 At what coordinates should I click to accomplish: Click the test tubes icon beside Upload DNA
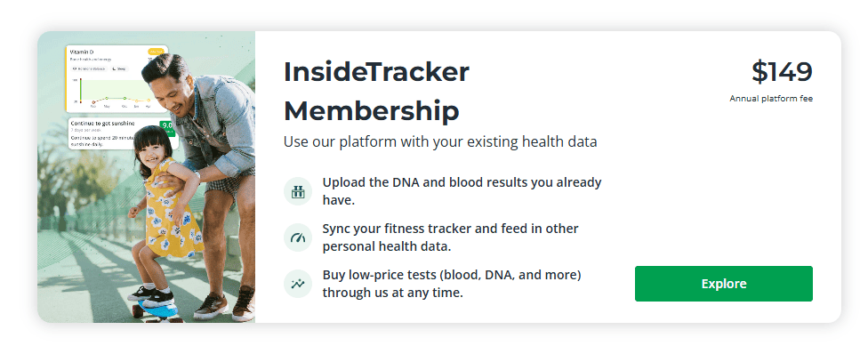298,192
